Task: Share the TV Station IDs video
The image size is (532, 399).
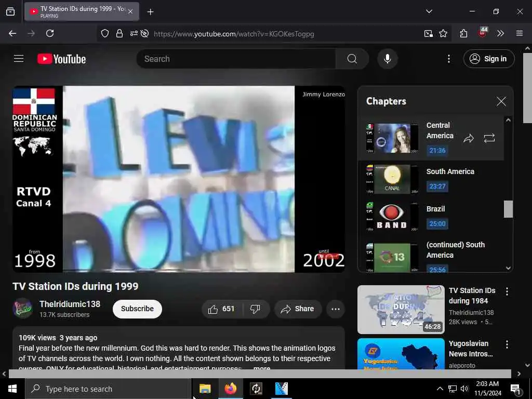Action: click(x=298, y=309)
